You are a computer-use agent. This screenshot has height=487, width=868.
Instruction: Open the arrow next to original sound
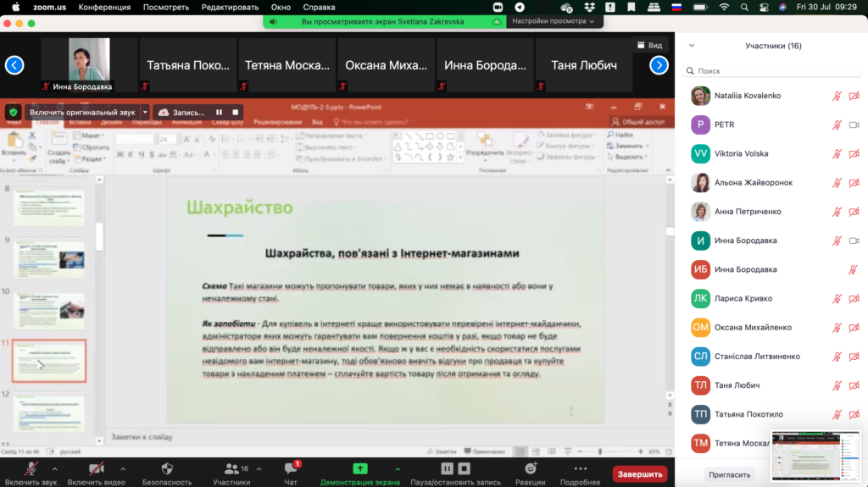145,112
